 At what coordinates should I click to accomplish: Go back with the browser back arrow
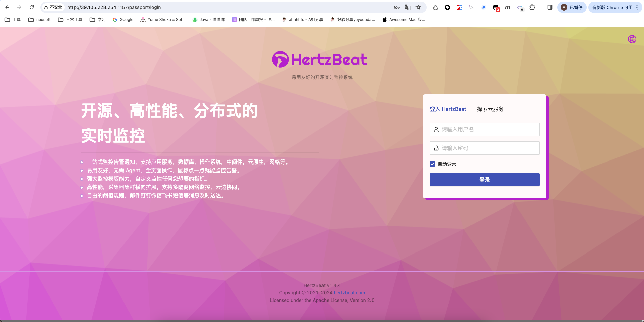[7, 7]
